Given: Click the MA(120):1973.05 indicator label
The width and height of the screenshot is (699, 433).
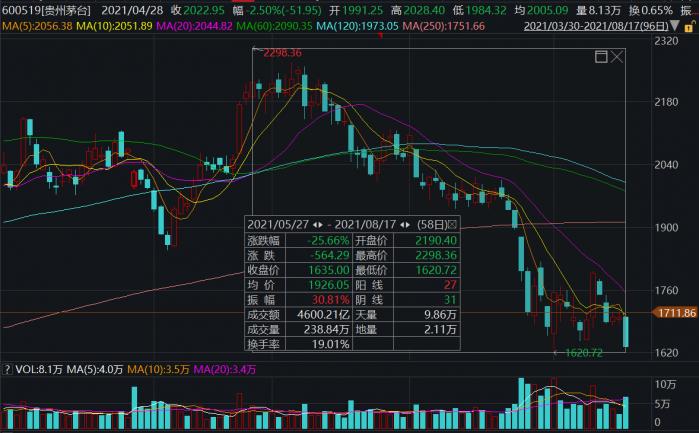Looking at the screenshot, I should click(357, 26).
